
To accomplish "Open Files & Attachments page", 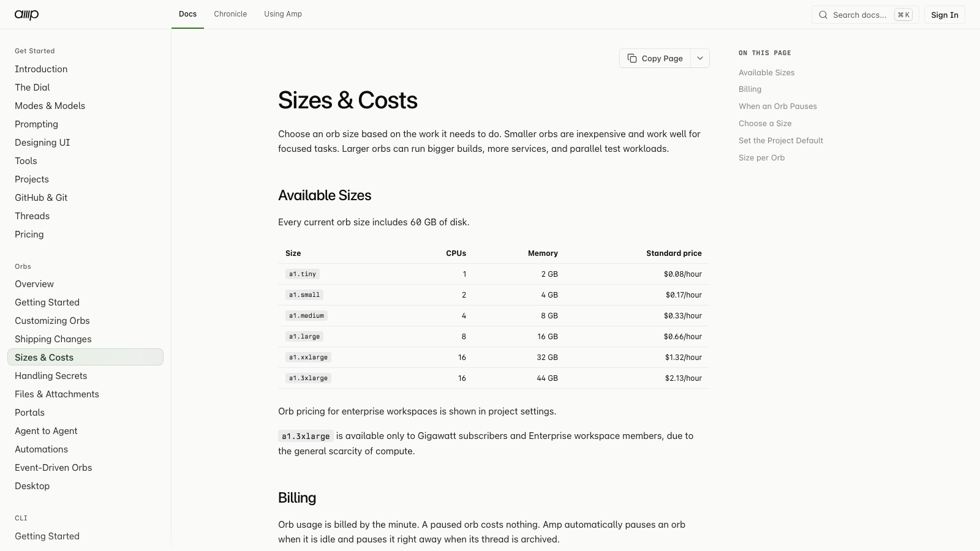I will (57, 394).
